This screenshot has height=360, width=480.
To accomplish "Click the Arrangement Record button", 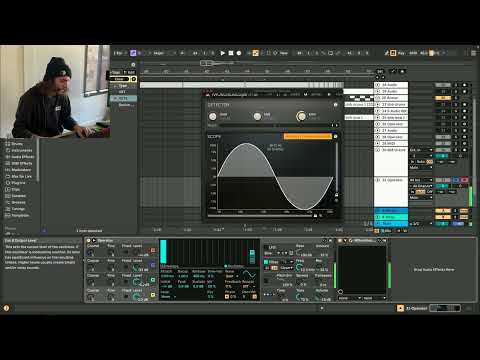I will click(x=239, y=53).
